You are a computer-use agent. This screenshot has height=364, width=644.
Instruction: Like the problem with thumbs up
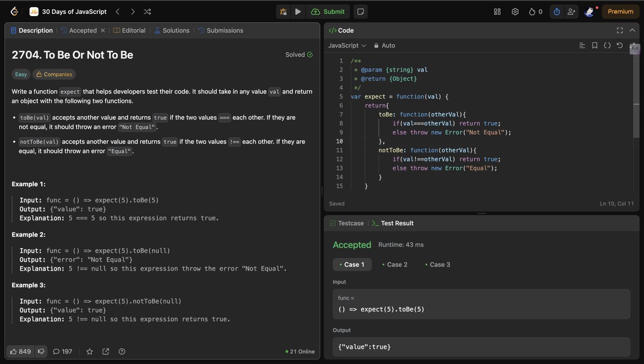pos(20,352)
